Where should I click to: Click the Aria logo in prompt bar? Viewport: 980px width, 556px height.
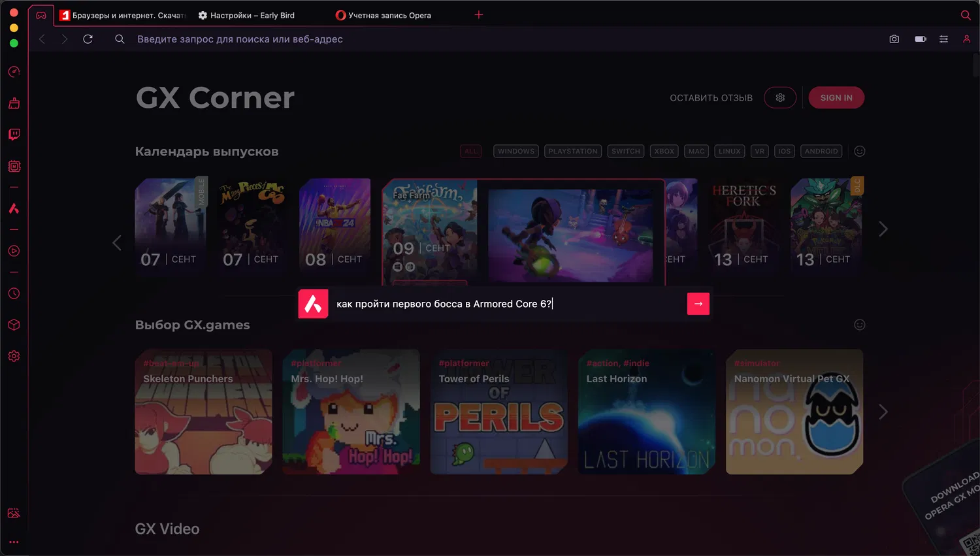(x=313, y=304)
